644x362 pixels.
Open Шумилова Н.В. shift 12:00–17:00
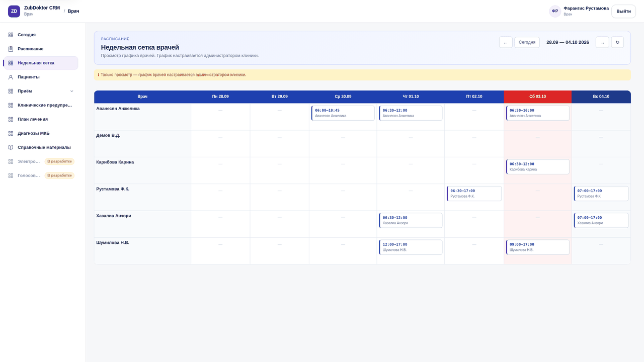(x=411, y=247)
